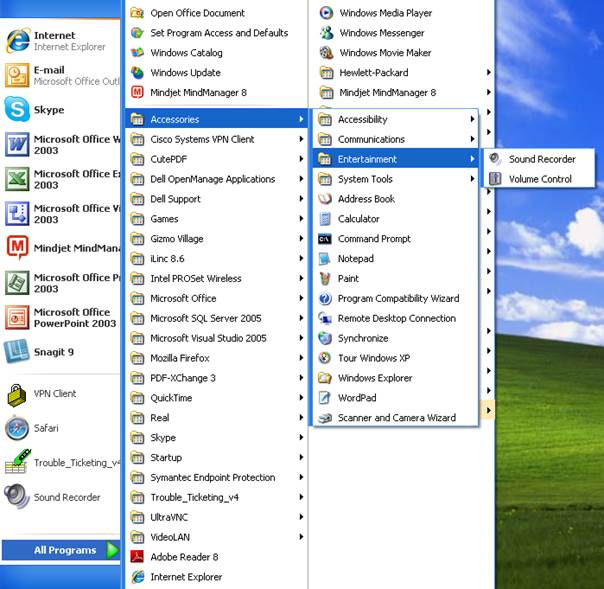
Task: Click the Adobe Reader 8 icon
Action: click(137, 557)
